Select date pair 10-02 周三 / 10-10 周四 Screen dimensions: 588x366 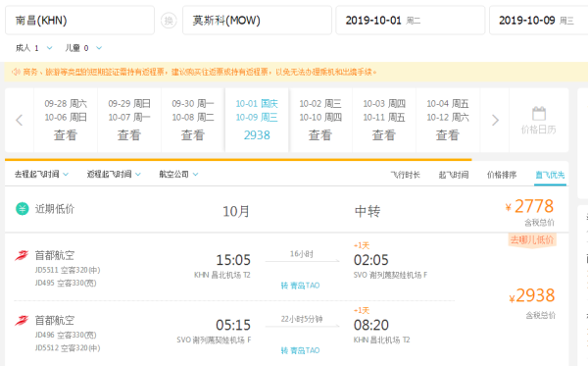click(x=320, y=120)
